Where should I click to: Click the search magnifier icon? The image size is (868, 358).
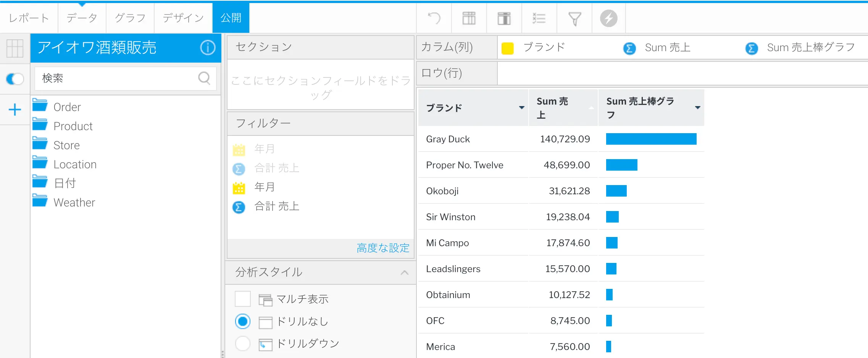pyautogui.click(x=204, y=78)
